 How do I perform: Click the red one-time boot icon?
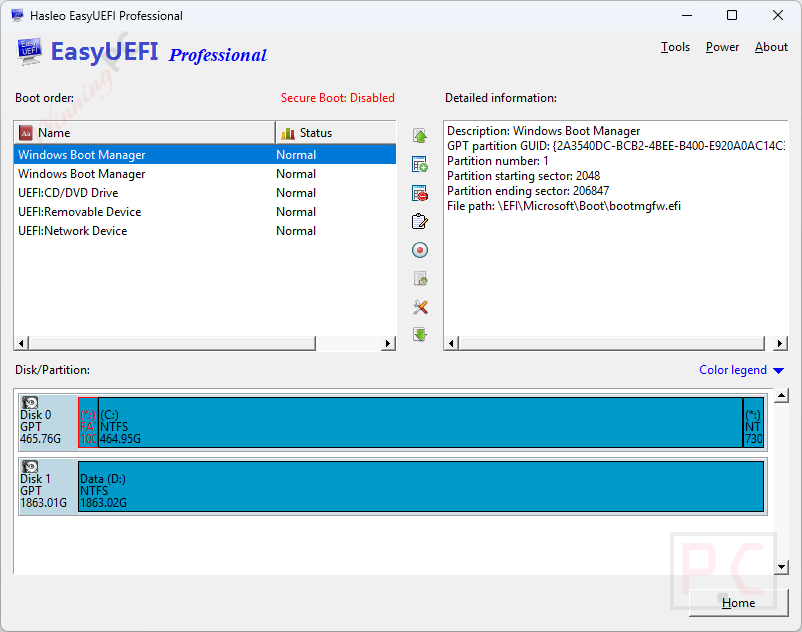coord(420,250)
